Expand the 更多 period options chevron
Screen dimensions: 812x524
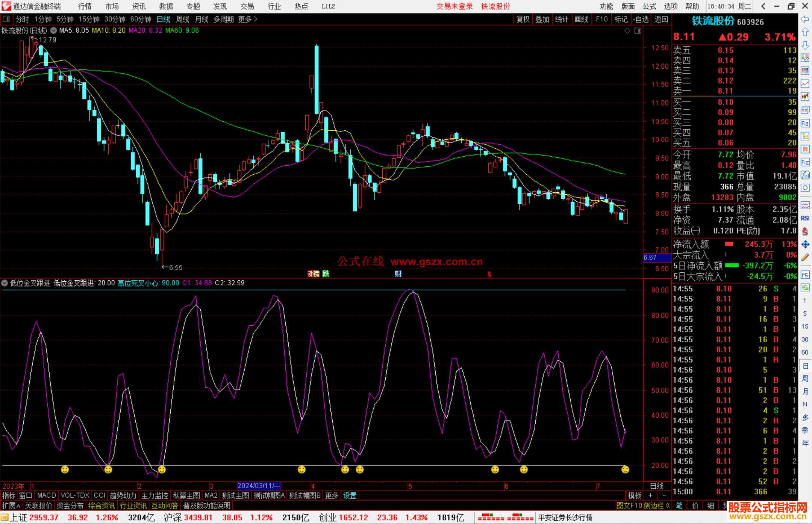pyautogui.click(x=256, y=19)
